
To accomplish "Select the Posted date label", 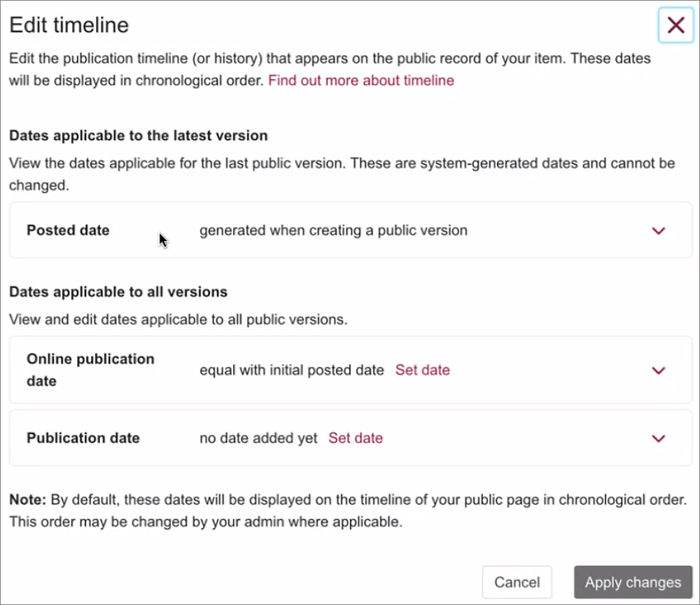I will pyautogui.click(x=68, y=230).
